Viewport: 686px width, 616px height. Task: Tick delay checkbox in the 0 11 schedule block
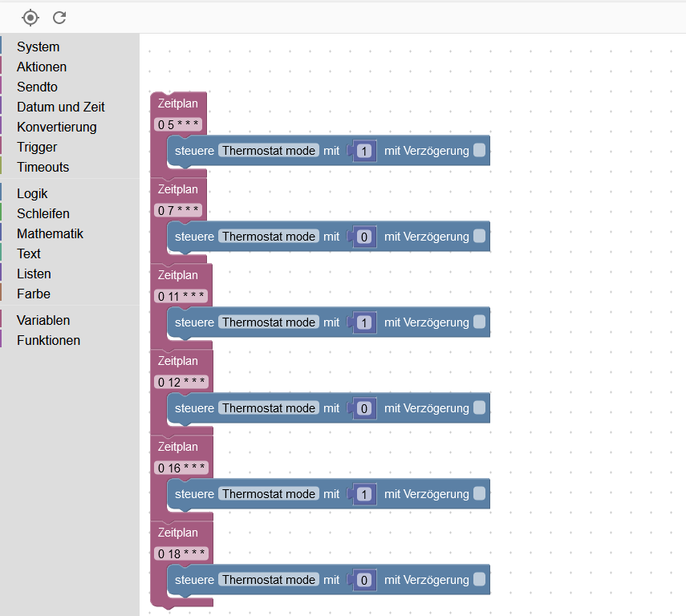click(x=480, y=322)
